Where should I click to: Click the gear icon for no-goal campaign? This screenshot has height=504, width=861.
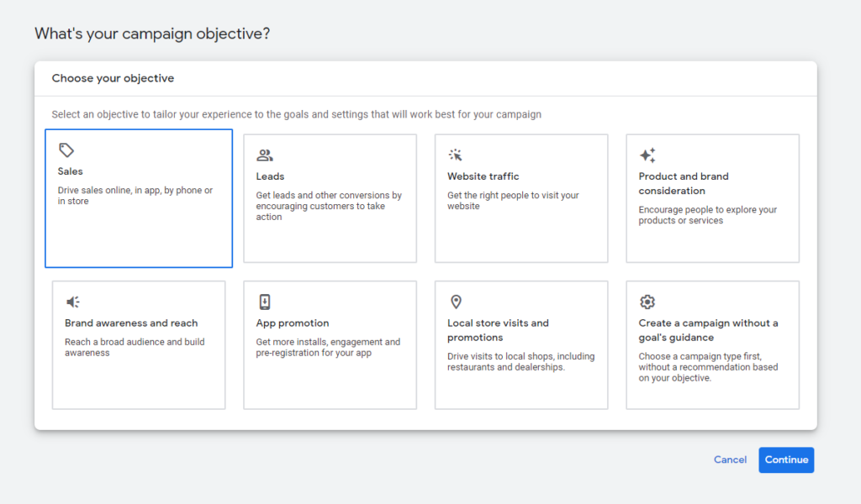pyautogui.click(x=647, y=302)
